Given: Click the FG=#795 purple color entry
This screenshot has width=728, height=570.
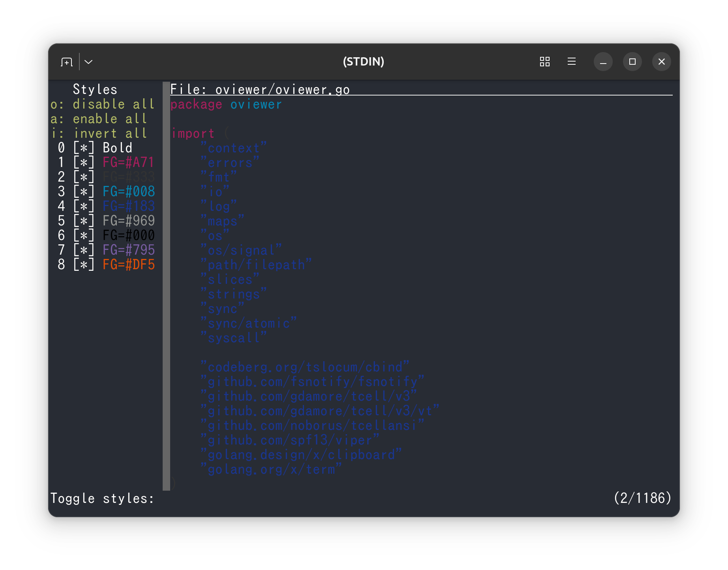Looking at the screenshot, I should [129, 250].
